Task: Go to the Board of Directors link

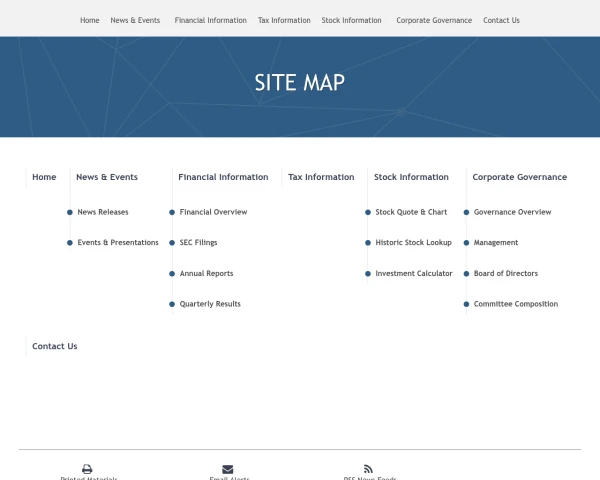Action: coord(505,273)
